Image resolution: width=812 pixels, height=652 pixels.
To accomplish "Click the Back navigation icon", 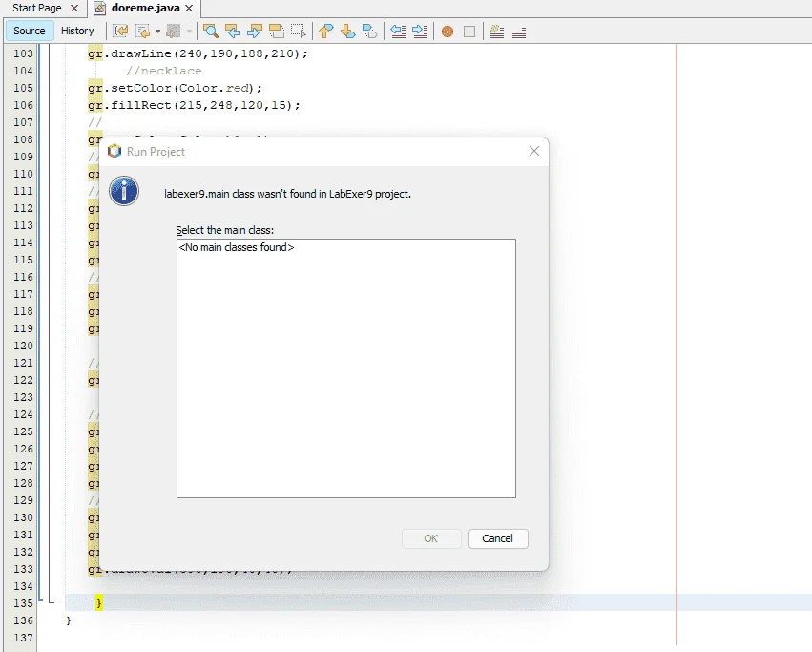I will coord(142,32).
